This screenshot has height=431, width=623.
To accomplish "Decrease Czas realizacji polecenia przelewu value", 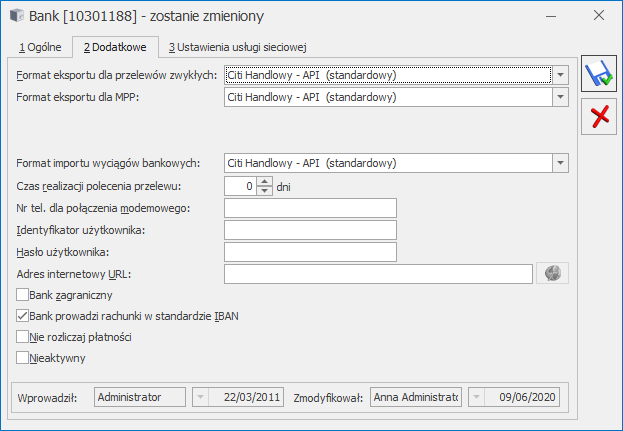I will coord(265,190).
